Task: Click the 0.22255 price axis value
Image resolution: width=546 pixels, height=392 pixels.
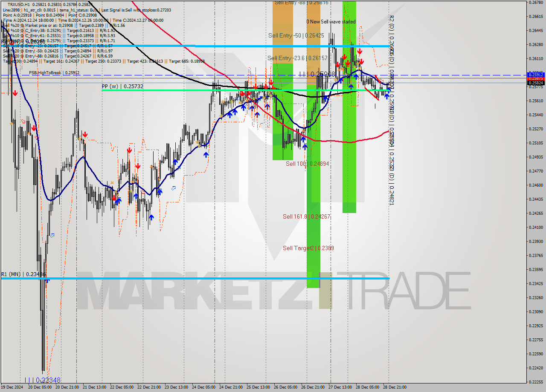Action: pyautogui.click(x=536, y=382)
